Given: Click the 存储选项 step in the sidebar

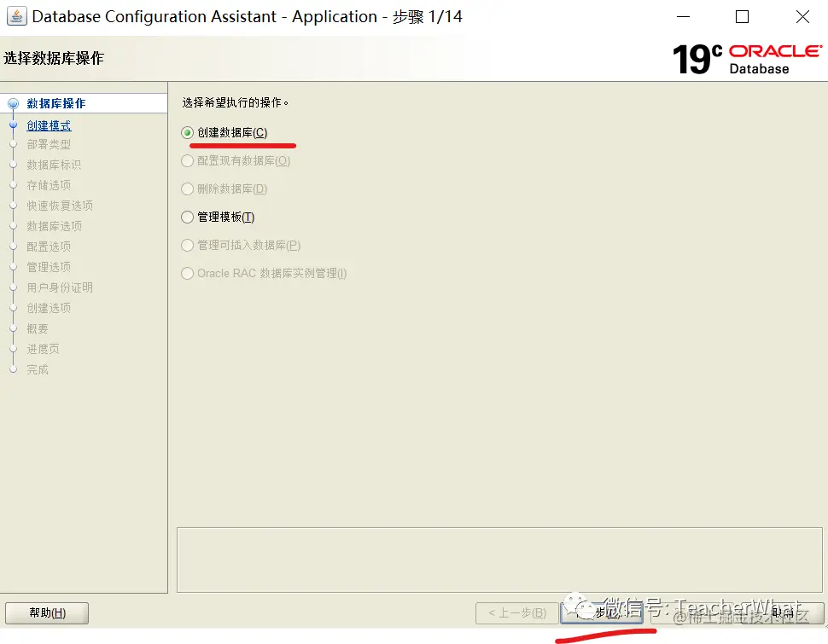Looking at the screenshot, I should (49, 185).
